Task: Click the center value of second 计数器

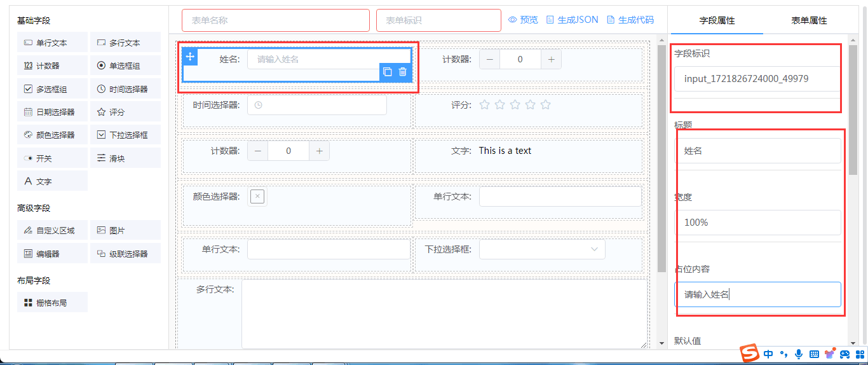Action: [288, 151]
